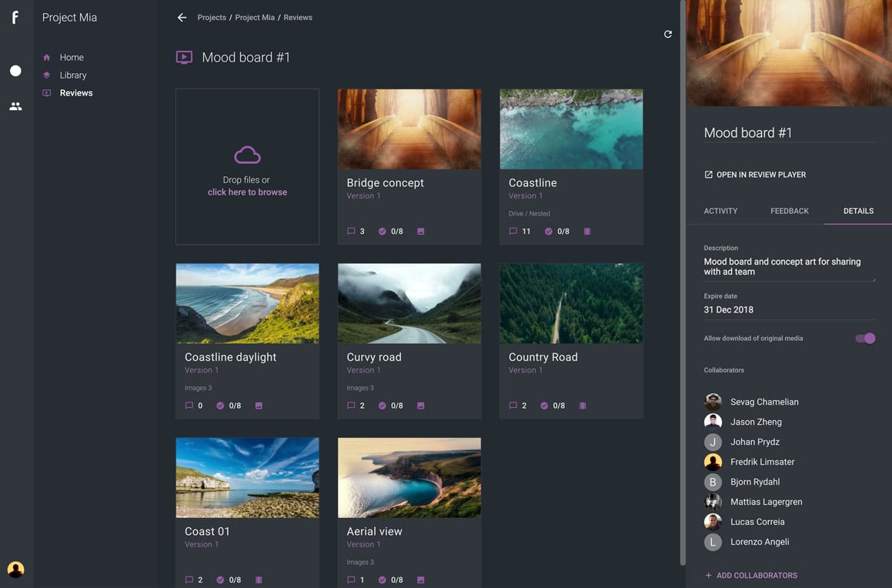Click 'click here to browse' link
The image size is (892, 588).
coord(248,192)
